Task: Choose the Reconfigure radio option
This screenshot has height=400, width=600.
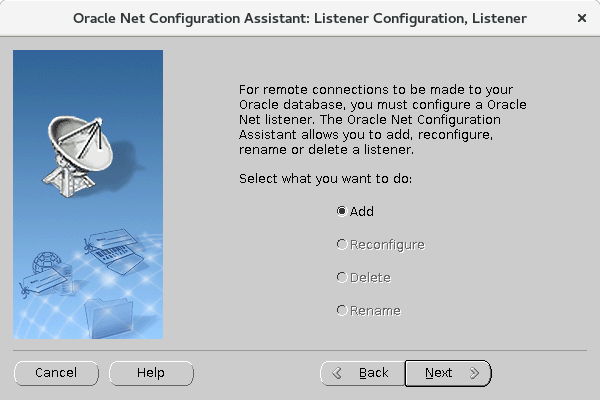Action: point(381,245)
